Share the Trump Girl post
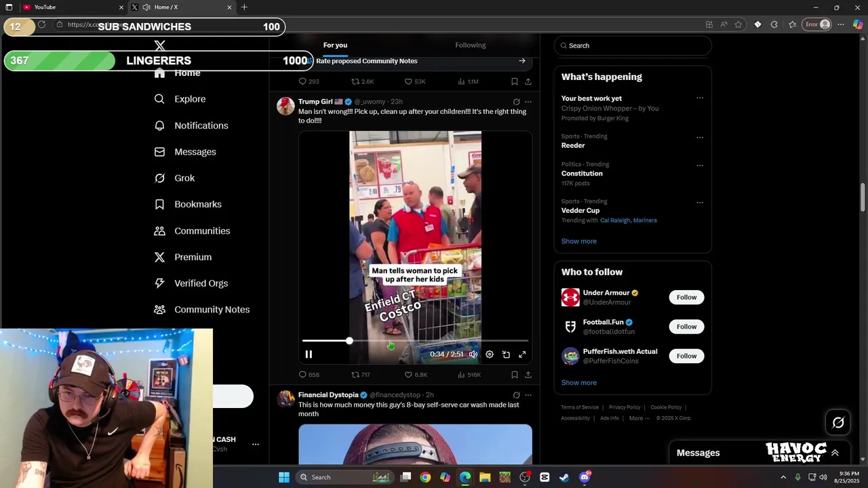This screenshot has width=868, height=488. [x=528, y=375]
